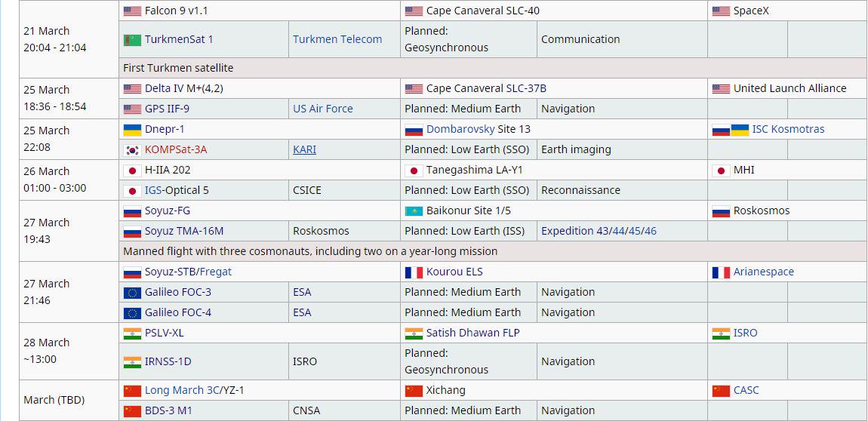Follow the ISRO link beside Satish Dhawan FLP

pyautogui.click(x=745, y=333)
